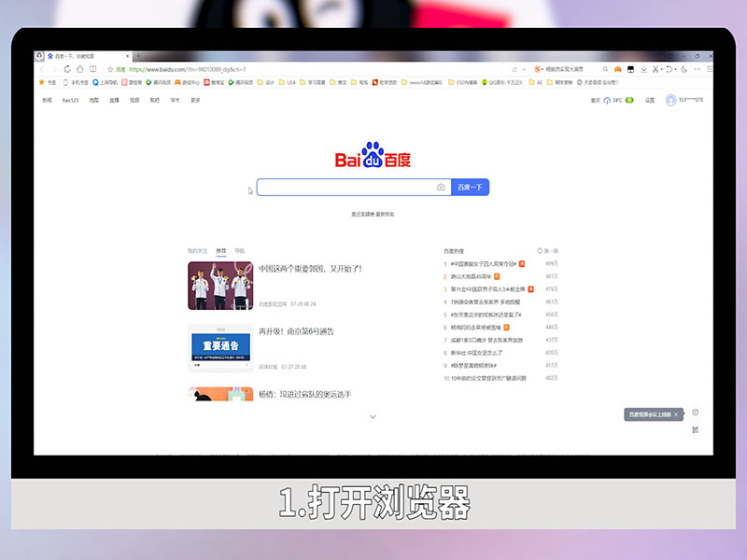Open the 地图 nav link

click(94, 101)
